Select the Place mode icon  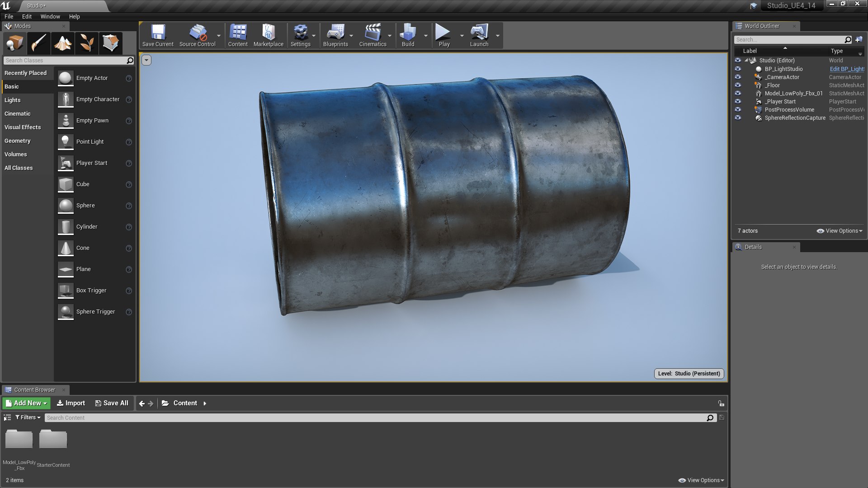tap(15, 43)
